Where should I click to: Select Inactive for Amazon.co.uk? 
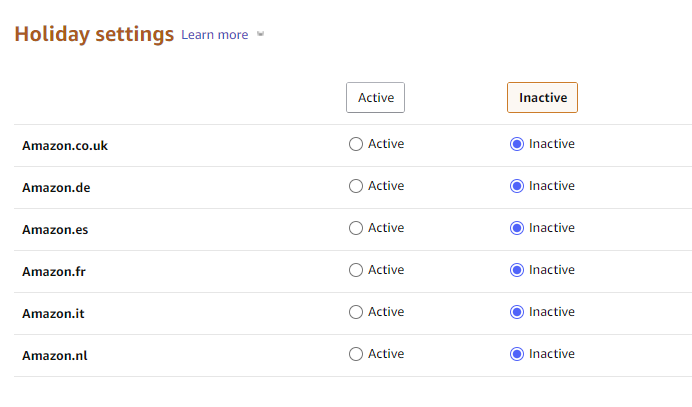517,144
